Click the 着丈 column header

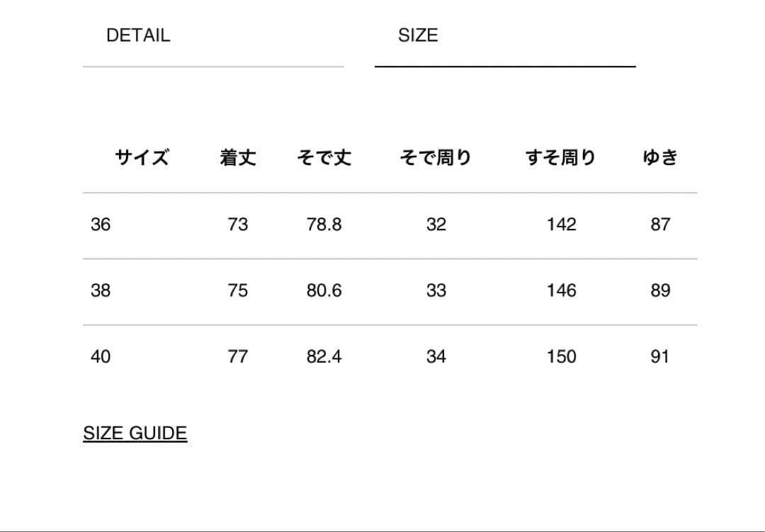(x=238, y=157)
